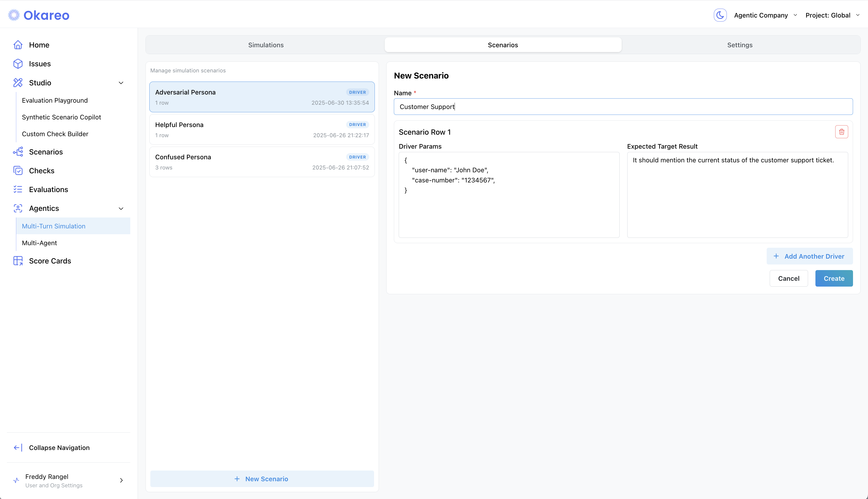
Task: Collapse the Agentics section chevron
Action: 121,209
